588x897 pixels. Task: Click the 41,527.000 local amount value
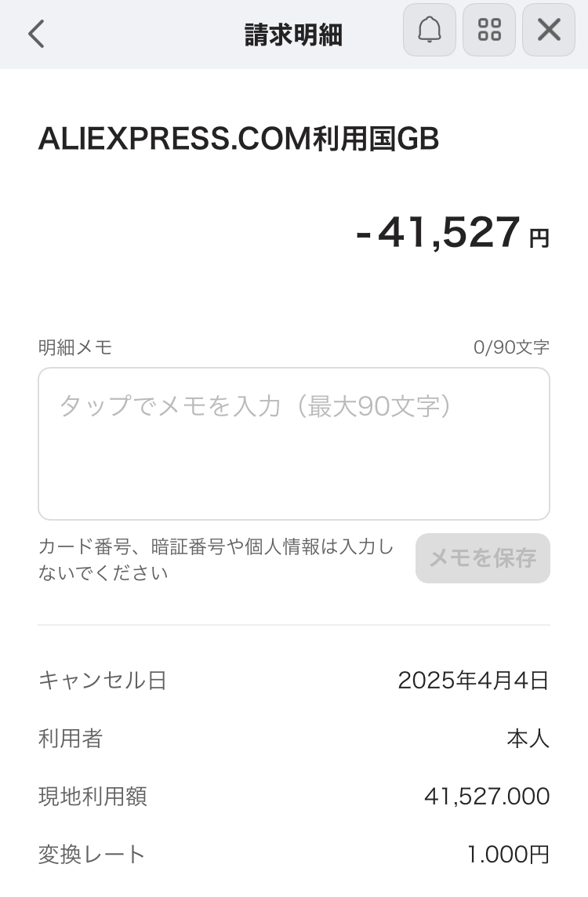(487, 797)
